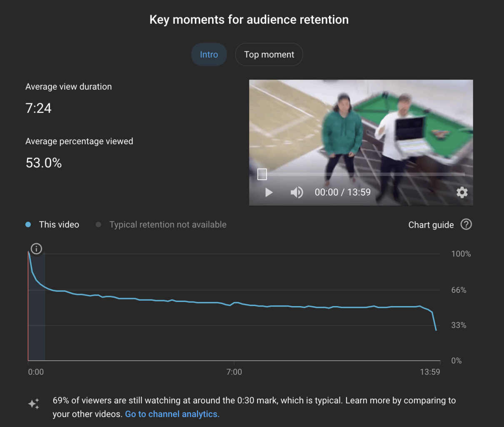The width and height of the screenshot is (504, 427).
Task: Click the info icon on retention chart
Action: pos(36,249)
